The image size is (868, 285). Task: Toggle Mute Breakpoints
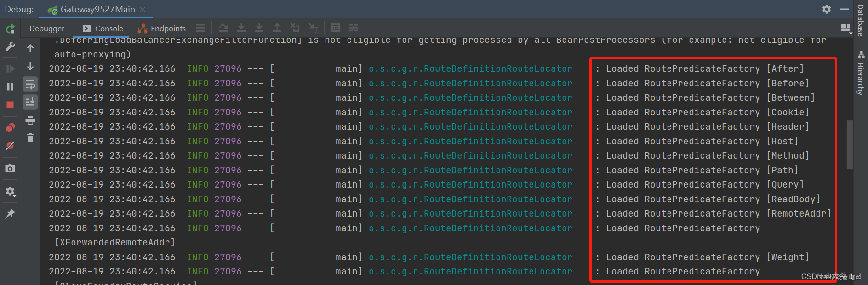click(10, 146)
